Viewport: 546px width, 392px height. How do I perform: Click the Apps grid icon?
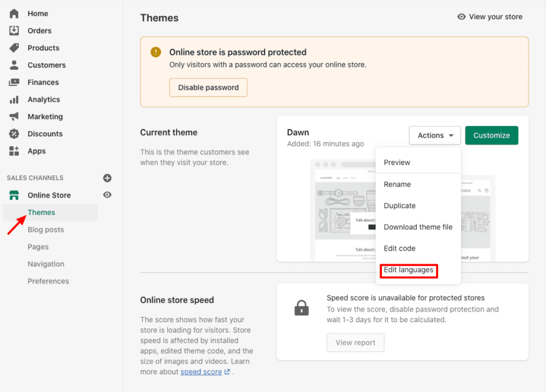(x=14, y=151)
